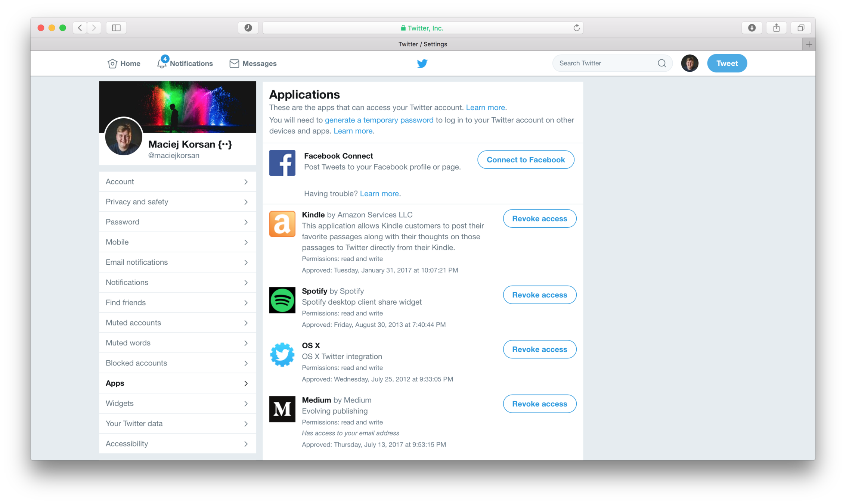Click the Medium app logo thumbnail

pyautogui.click(x=282, y=409)
